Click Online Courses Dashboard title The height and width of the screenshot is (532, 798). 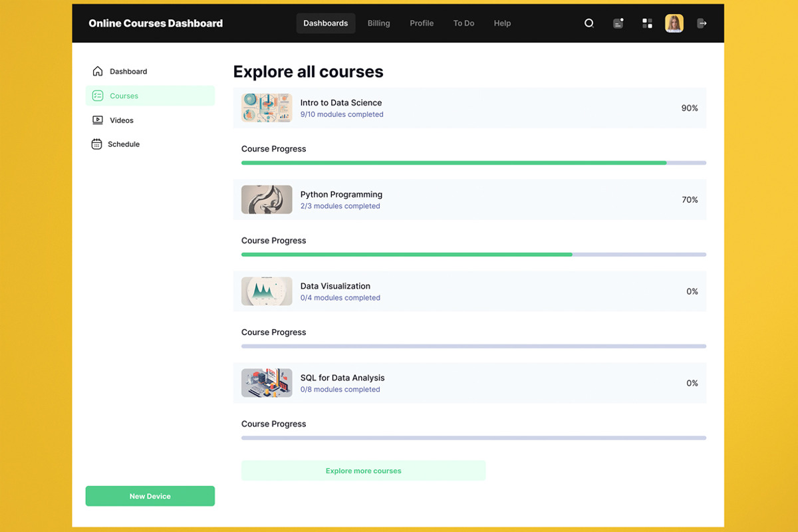click(x=156, y=23)
